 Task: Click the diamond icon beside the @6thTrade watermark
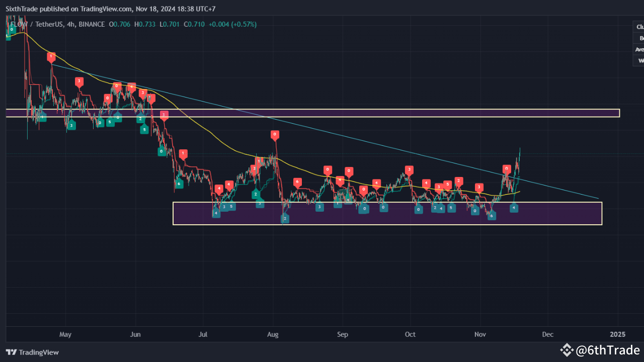(567, 350)
